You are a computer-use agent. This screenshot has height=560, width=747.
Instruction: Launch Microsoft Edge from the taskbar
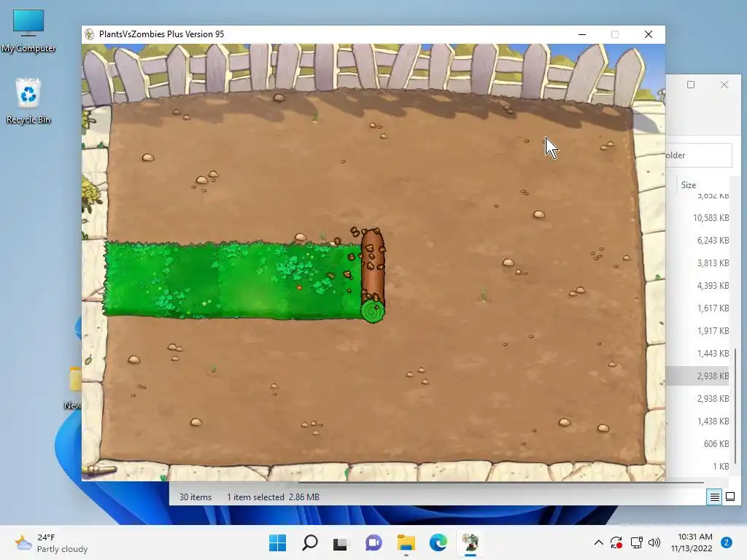[438, 542]
